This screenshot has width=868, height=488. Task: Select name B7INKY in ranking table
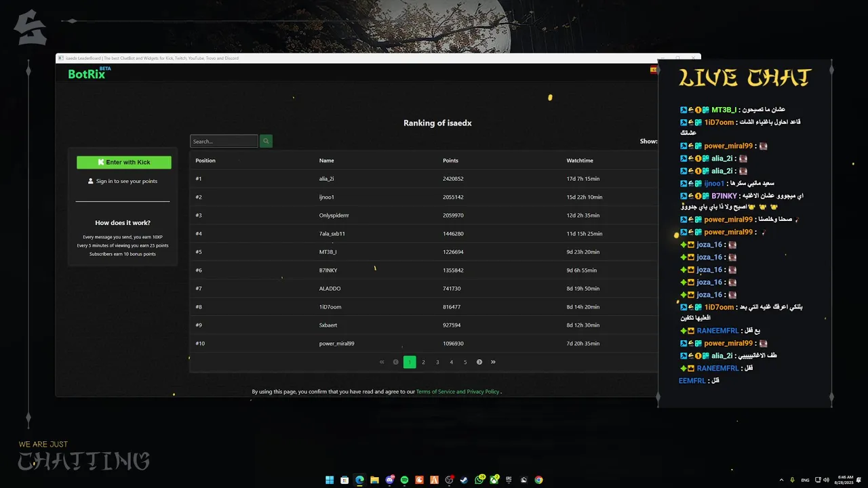pyautogui.click(x=328, y=270)
